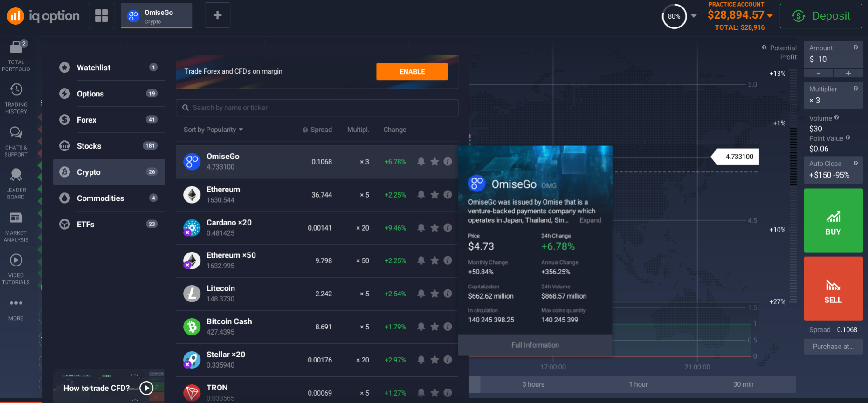This screenshot has height=403, width=868.
Task: Enable Forex and CFDs margin trading
Action: [x=412, y=72]
